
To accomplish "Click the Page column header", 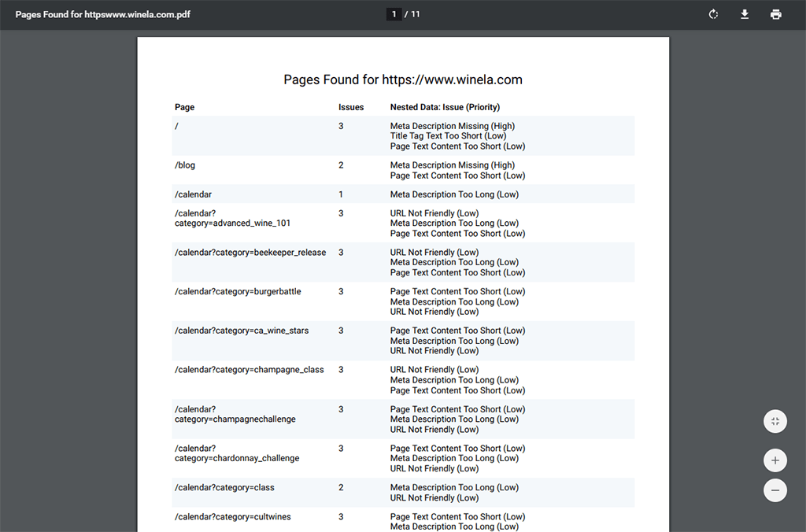I will click(184, 107).
